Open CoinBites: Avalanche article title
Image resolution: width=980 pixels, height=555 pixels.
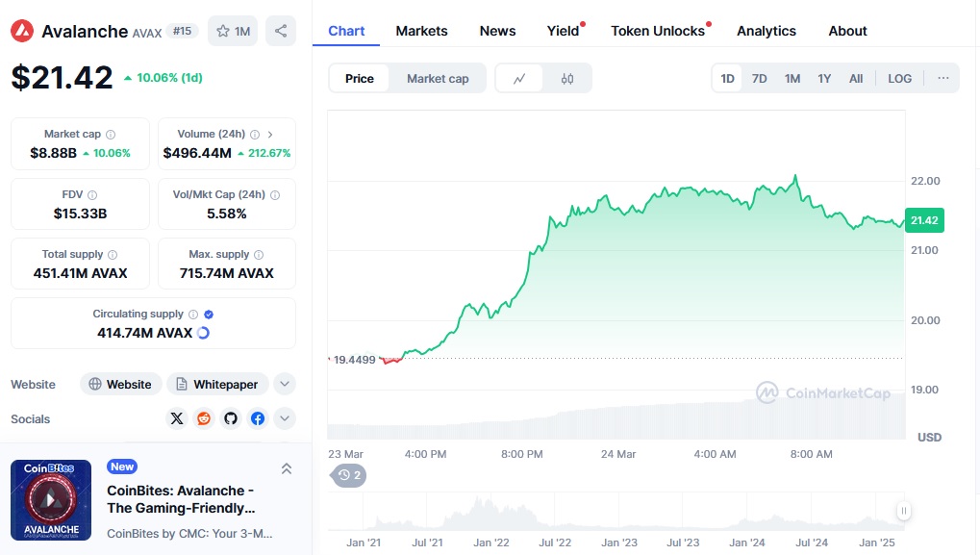coord(181,499)
